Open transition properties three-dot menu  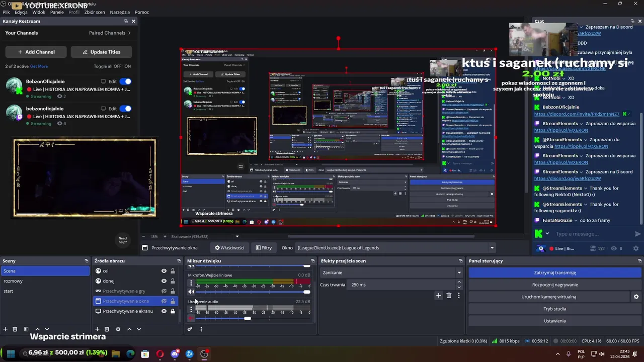click(458, 296)
